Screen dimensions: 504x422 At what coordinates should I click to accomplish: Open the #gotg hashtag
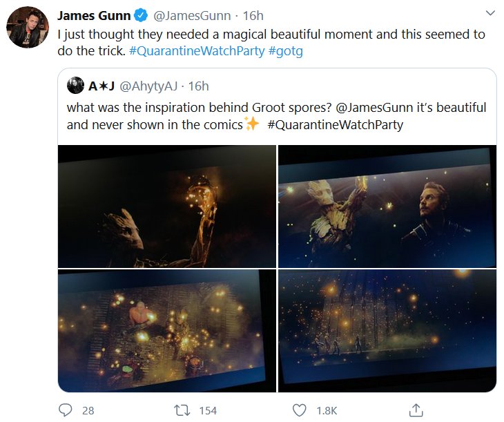(286, 52)
